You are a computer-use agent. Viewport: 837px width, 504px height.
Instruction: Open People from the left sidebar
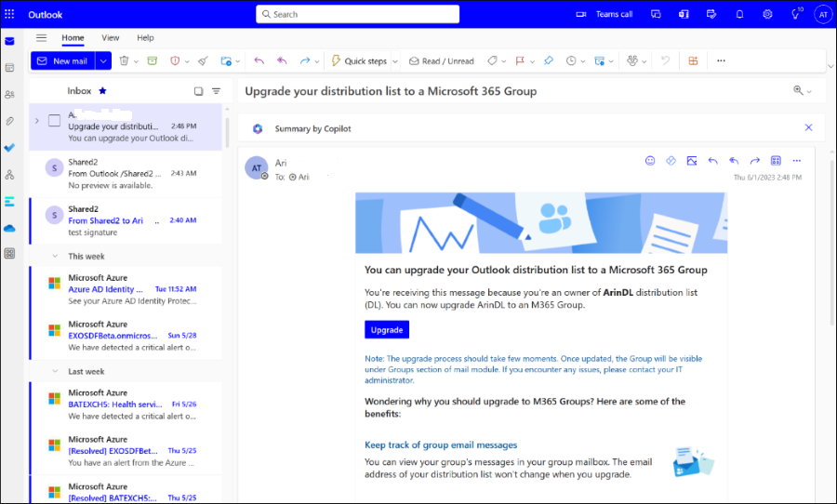point(9,95)
